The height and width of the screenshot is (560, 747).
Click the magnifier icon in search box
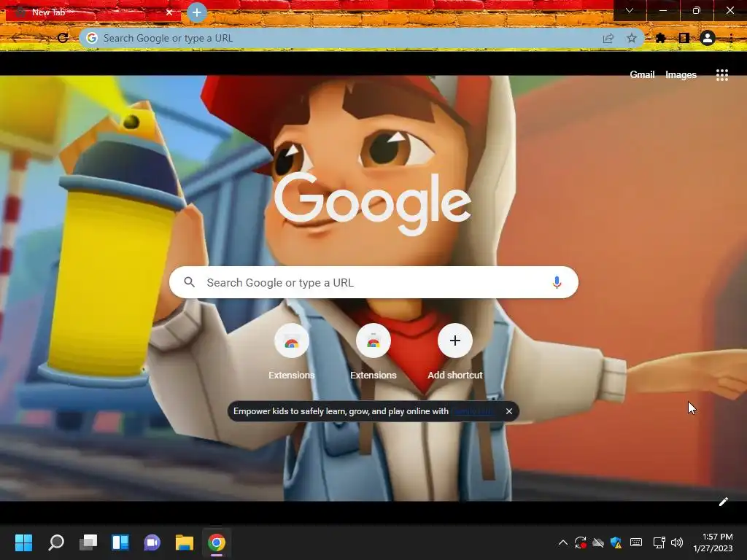pyautogui.click(x=189, y=282)
